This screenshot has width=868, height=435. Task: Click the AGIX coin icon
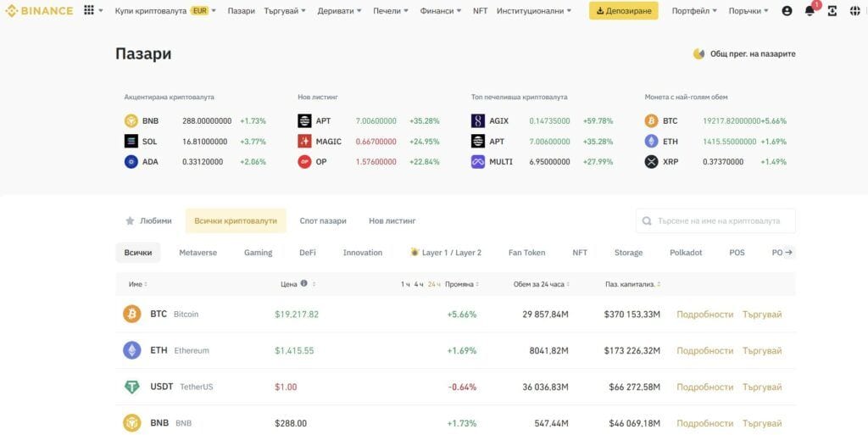tap(478, 120)
